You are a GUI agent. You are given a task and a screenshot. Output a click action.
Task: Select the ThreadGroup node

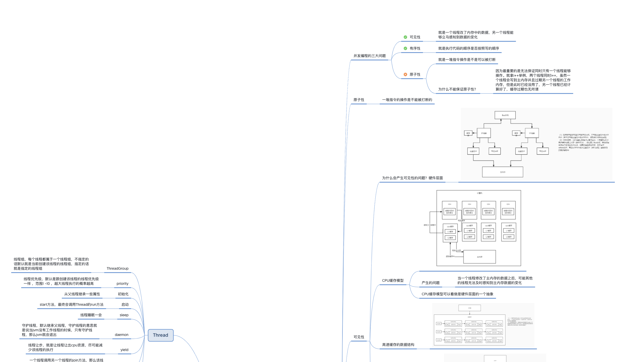pos(118,268)
